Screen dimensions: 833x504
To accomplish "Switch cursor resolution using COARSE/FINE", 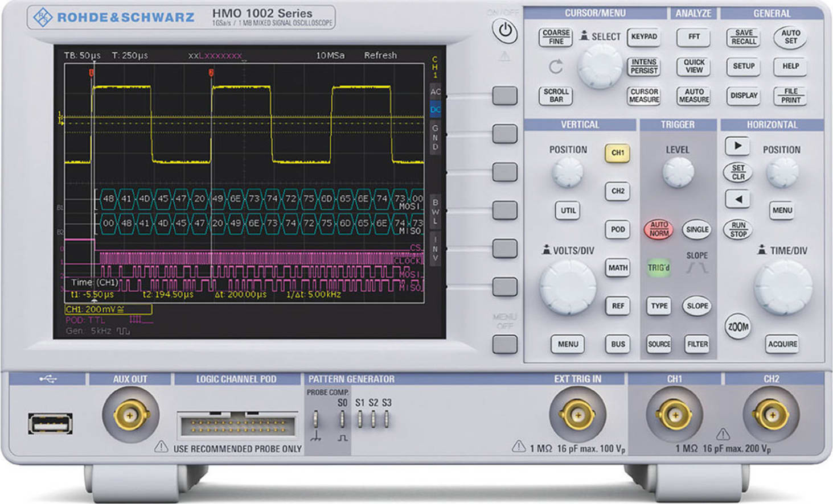I will tap(555, 38).
